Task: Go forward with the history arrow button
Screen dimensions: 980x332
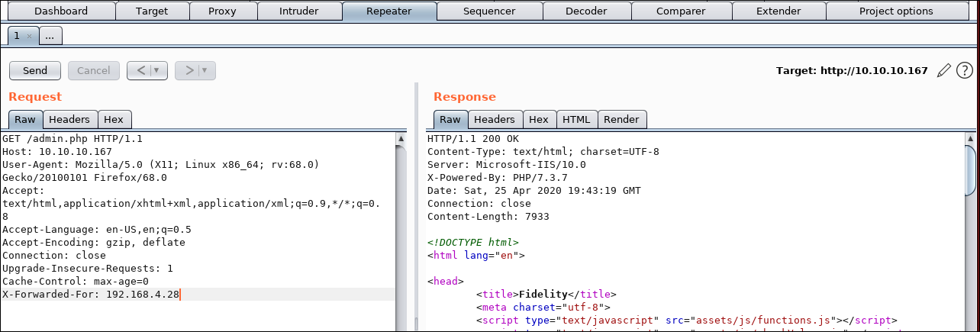Action: (x=189, y=70)
